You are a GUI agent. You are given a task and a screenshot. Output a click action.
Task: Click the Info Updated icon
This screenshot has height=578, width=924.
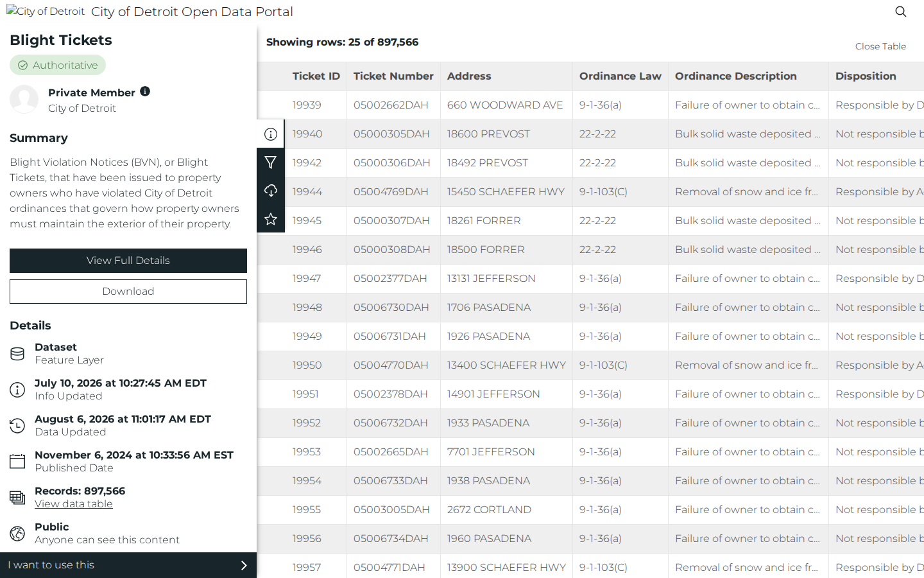pyautogui.click(x=17, y=390)
